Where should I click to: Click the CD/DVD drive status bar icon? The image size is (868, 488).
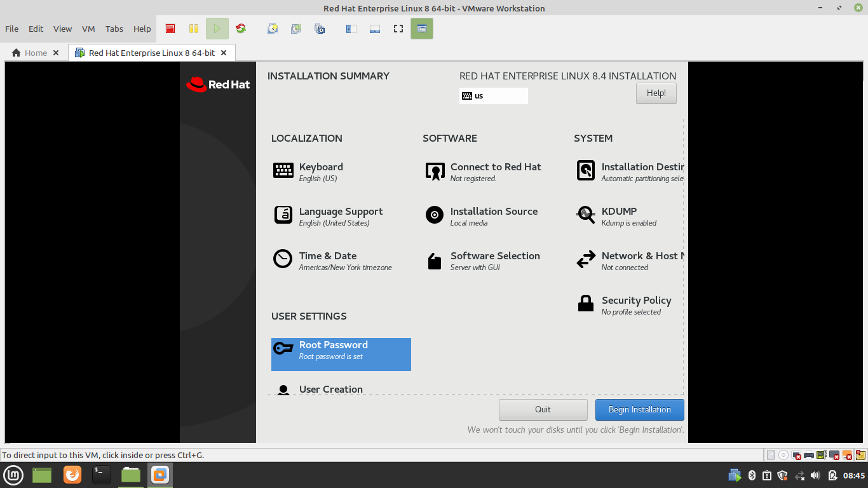tap(783, 455)
